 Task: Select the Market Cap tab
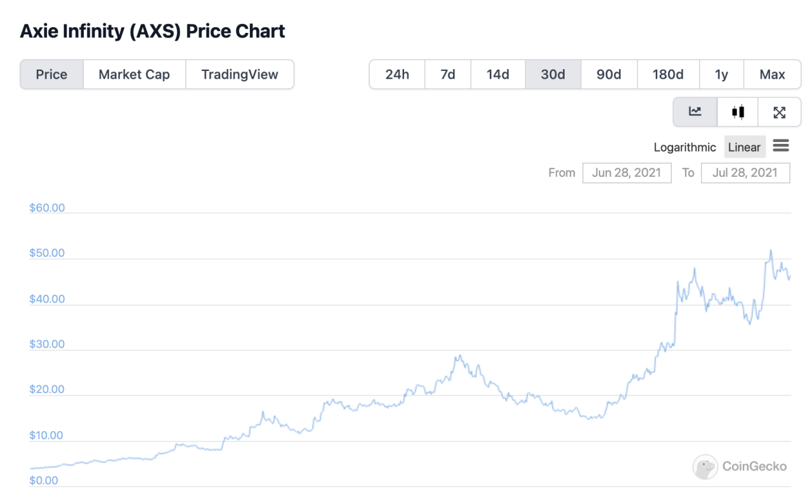[134, 74]
